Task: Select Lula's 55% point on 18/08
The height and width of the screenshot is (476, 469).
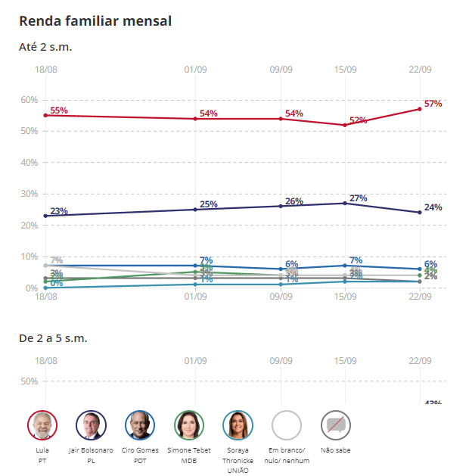Action: [46, 115]
